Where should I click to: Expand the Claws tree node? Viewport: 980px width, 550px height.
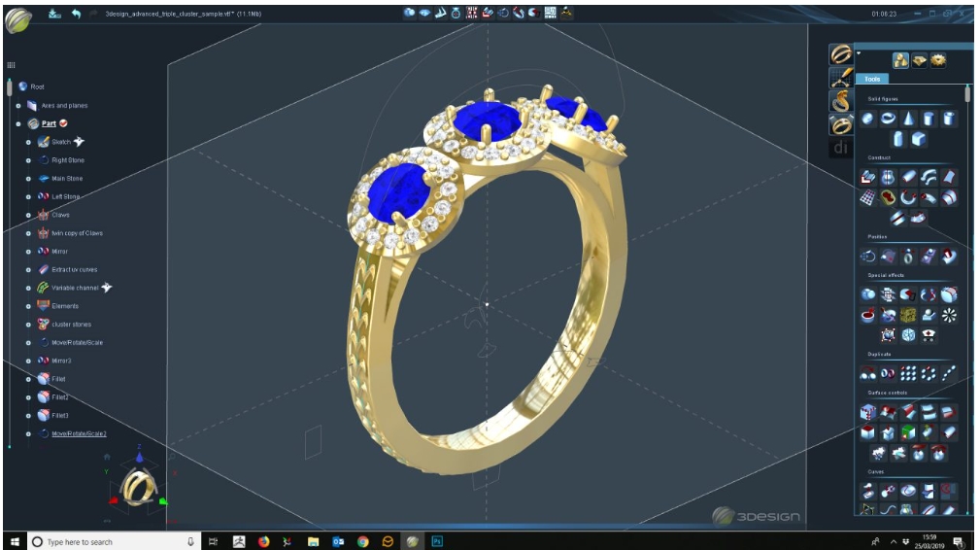(29, 215)
